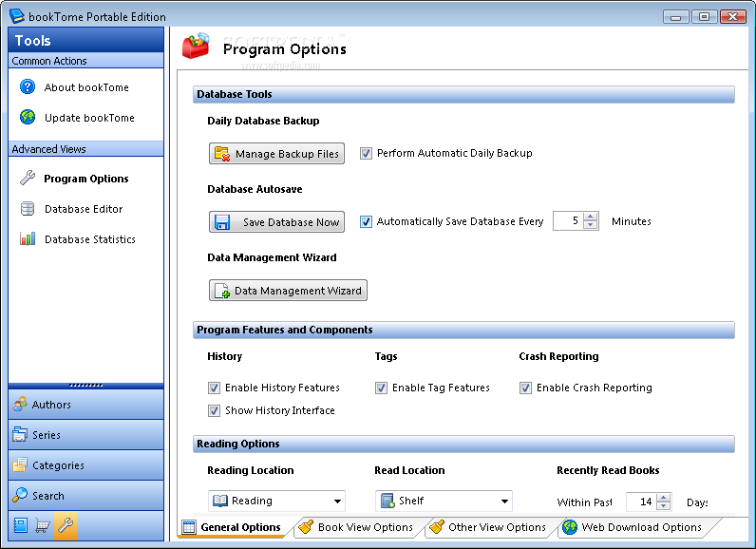Click the Advanced Views section header
The height and width of the screenshot is (549, 756).
(x=85, y=149)
